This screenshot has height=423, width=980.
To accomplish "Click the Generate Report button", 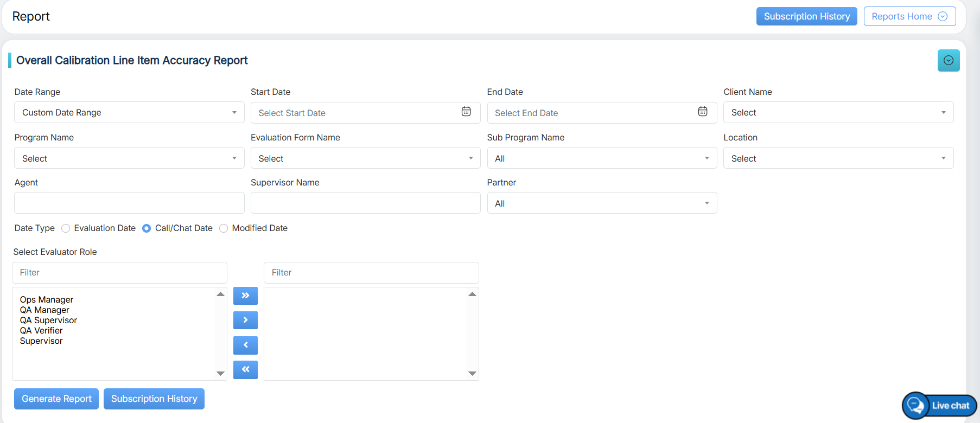I will point(56,399).
